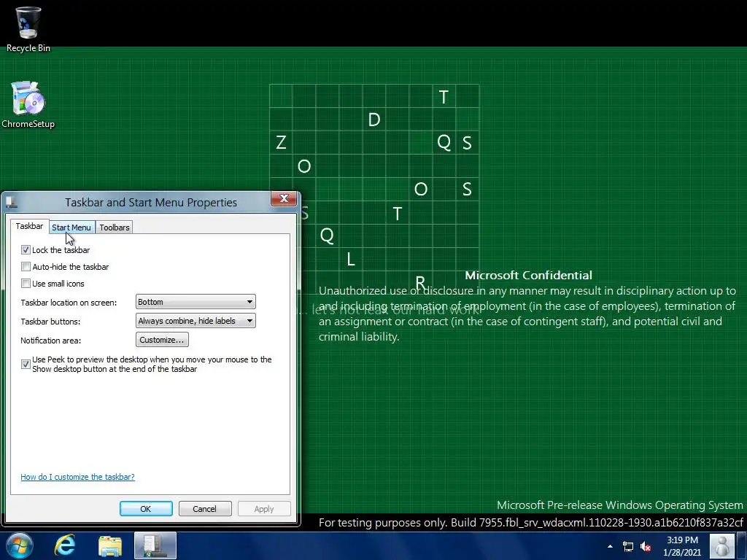
Task: Click the Apply button
Action: [264, 508]
